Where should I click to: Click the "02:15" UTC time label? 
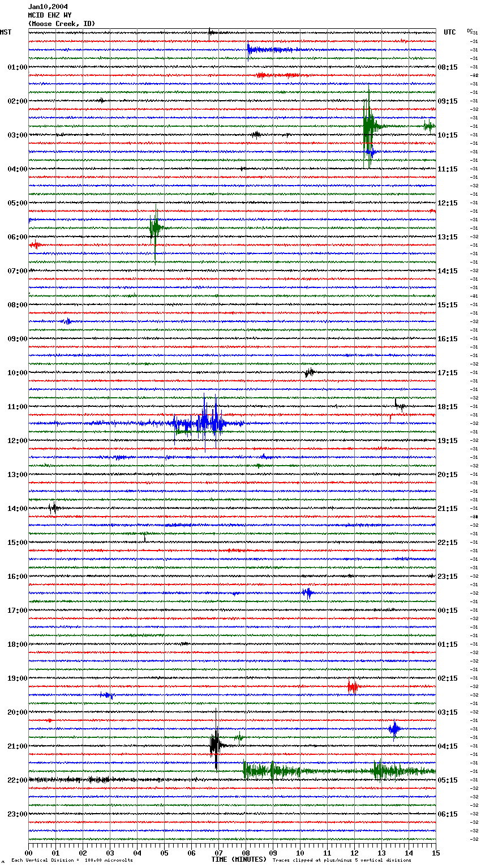coord(448,678)
